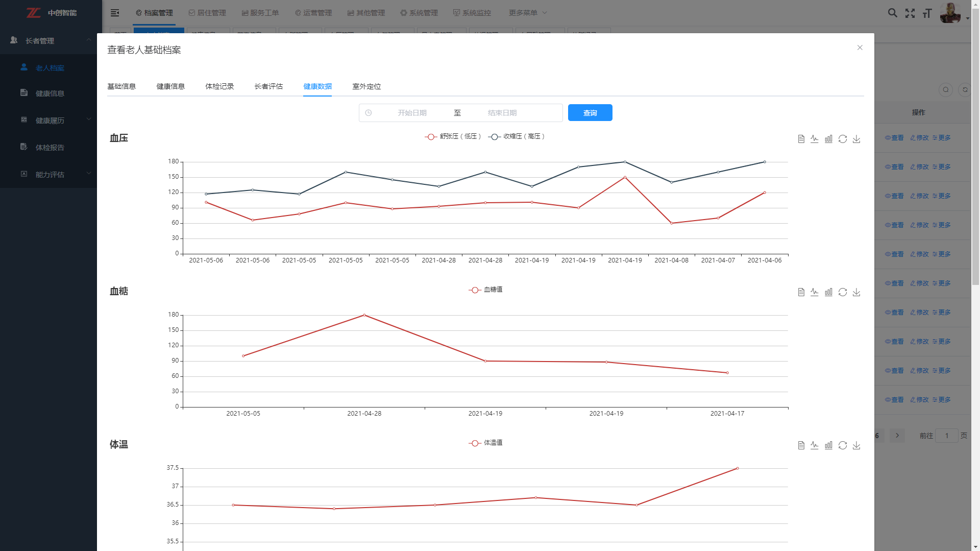The image size is (980, 551).
Task: Download the 体温 chart as image
Action: (x=856, y=445)
